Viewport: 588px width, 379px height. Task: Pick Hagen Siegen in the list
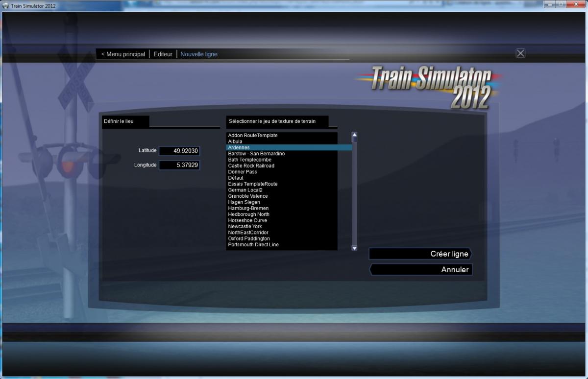[x=282, y=202]
